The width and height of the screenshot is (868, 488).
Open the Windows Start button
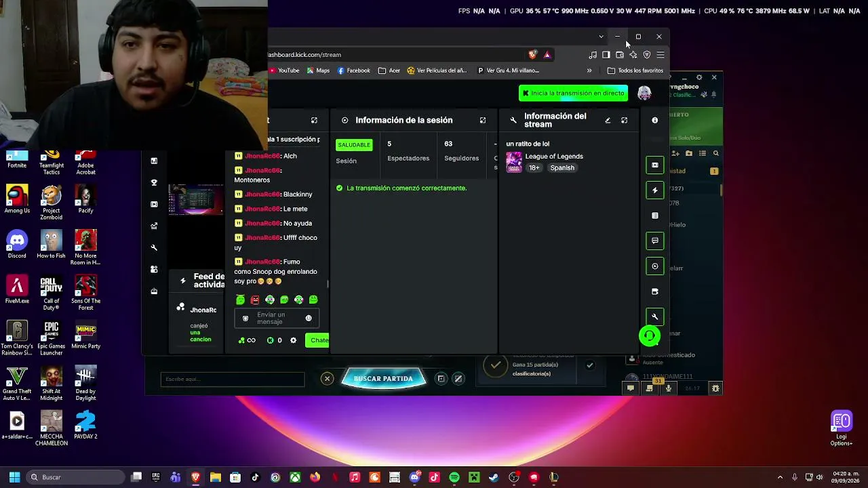click(14, 477)
